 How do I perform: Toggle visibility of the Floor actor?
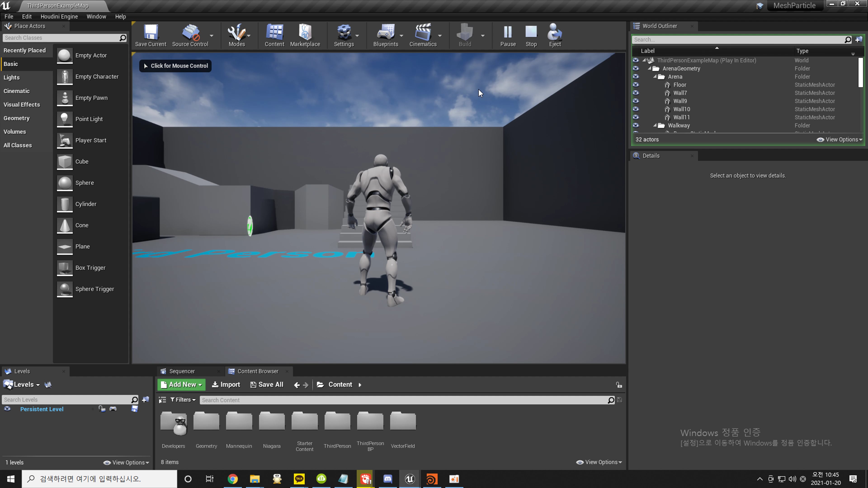(x=636, y=84)
